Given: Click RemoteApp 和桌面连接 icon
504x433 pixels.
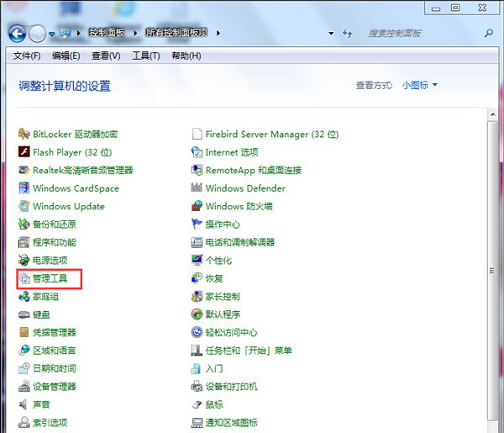Looking at the screenshot, I should pyautogui.click(x=197, y=170).
